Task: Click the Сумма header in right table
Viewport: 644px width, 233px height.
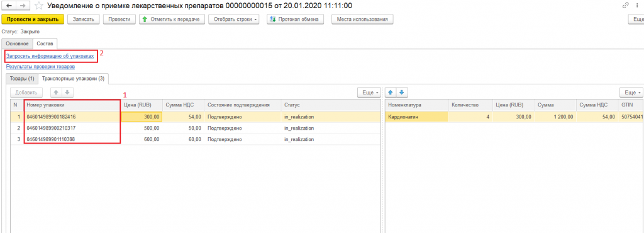Action: (x=555, y=105)
